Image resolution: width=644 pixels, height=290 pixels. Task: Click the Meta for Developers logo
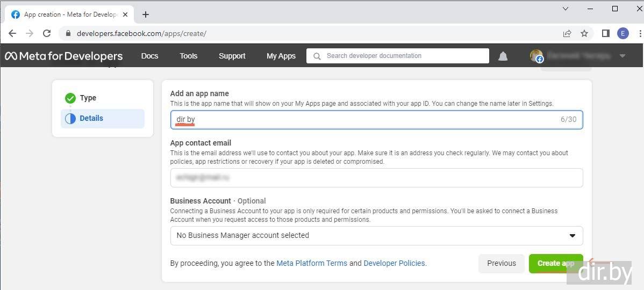[x=64, y=56]
